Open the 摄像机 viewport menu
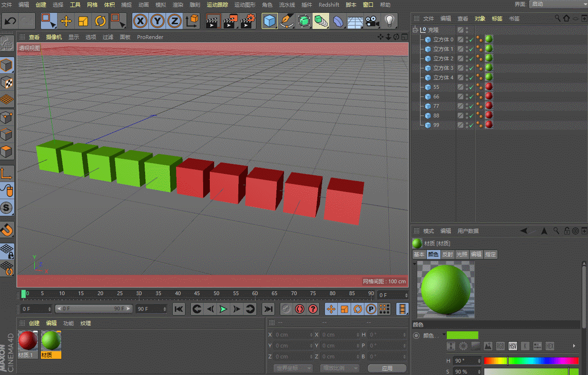Screen dimensions: 588x375 point(54,37)
